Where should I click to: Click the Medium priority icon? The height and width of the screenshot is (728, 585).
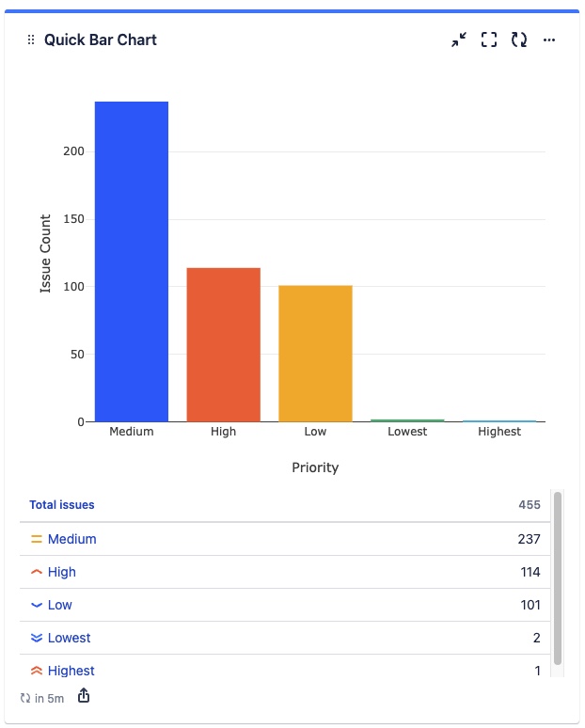37,540
